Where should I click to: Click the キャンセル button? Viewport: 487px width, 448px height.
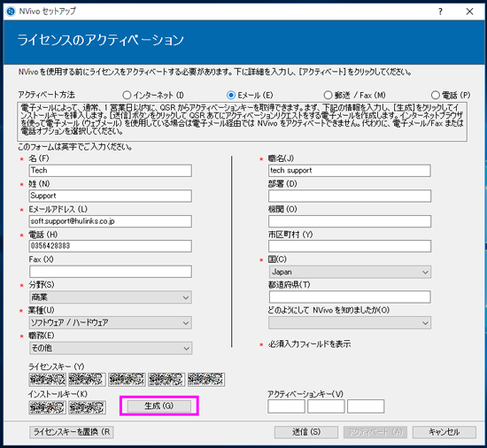click(x=444, y=432)
